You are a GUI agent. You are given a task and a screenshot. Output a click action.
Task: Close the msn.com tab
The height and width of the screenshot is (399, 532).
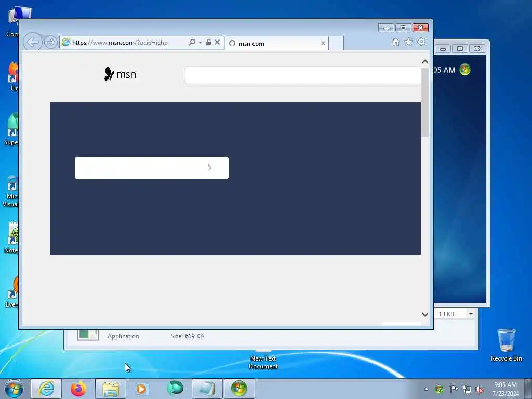click(x=323, y=43)
